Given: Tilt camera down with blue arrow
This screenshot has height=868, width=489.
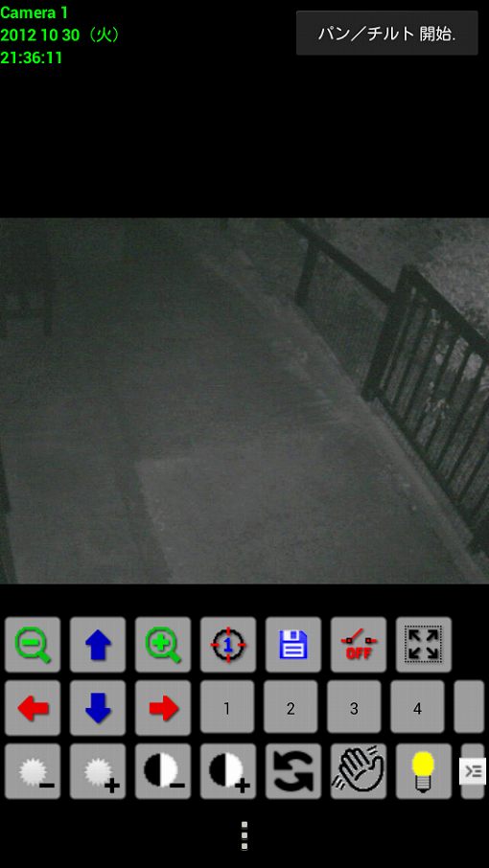Looking at the screenshot, I should tap(98, 707).
